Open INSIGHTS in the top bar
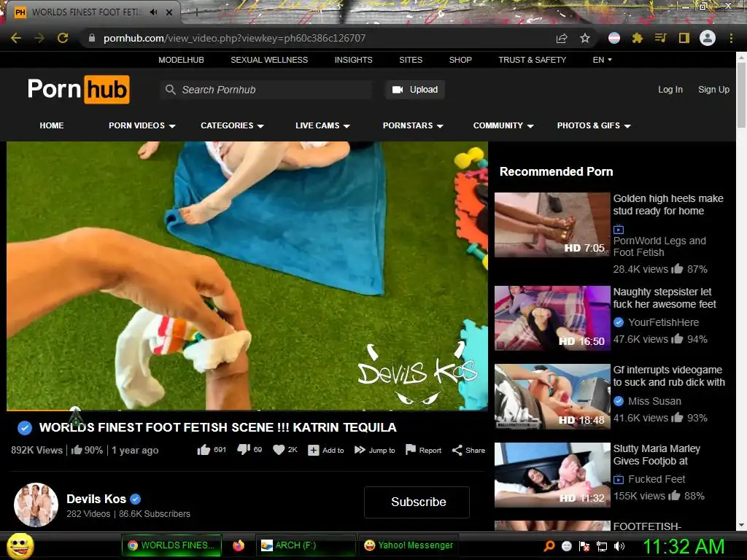 354,60
